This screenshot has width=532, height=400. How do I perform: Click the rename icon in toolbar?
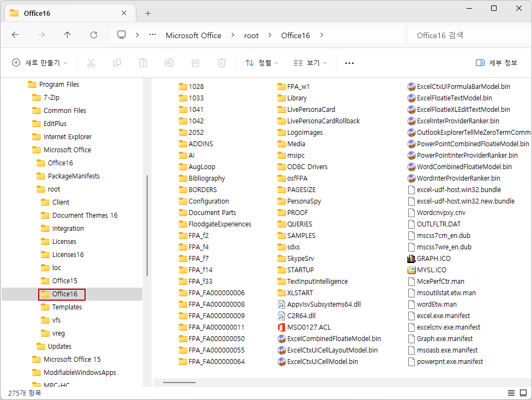pyautogui.click(x=170, y=63)
